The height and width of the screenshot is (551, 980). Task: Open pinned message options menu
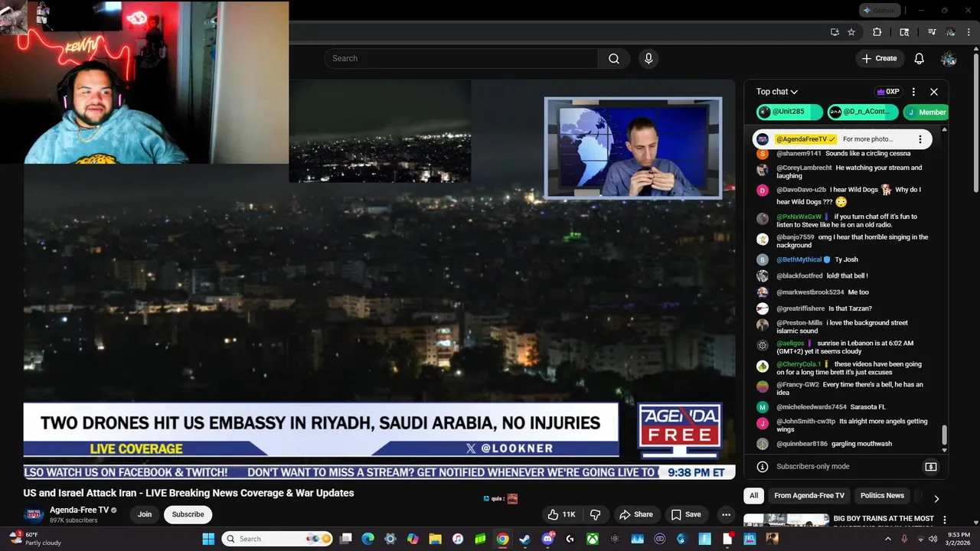point(920,139)
